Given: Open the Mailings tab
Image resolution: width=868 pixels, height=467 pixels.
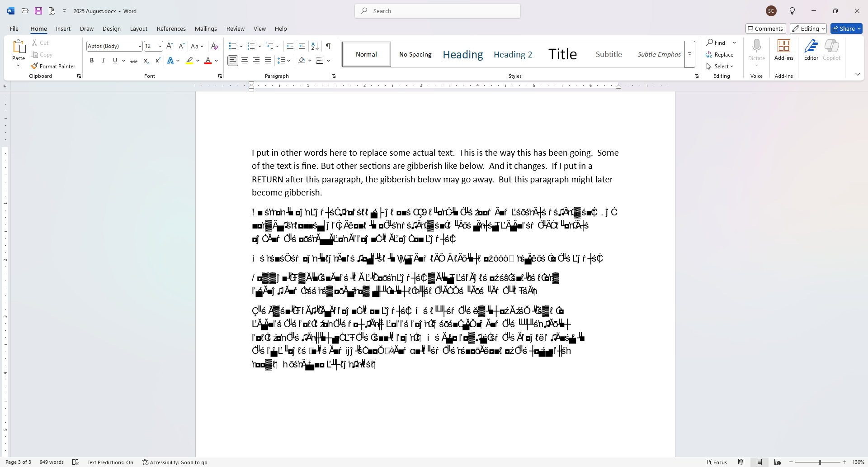Looking at the screenshot, I should 206,29.
